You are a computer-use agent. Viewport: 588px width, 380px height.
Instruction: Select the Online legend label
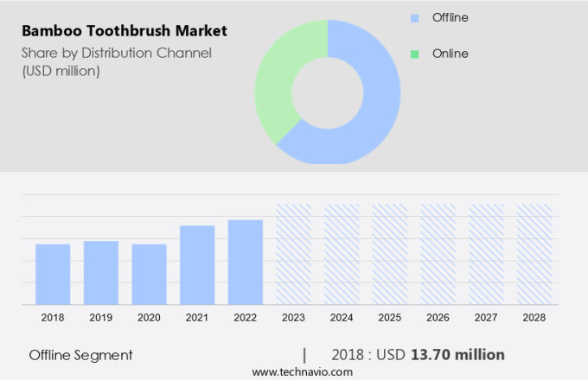point(450,54)
